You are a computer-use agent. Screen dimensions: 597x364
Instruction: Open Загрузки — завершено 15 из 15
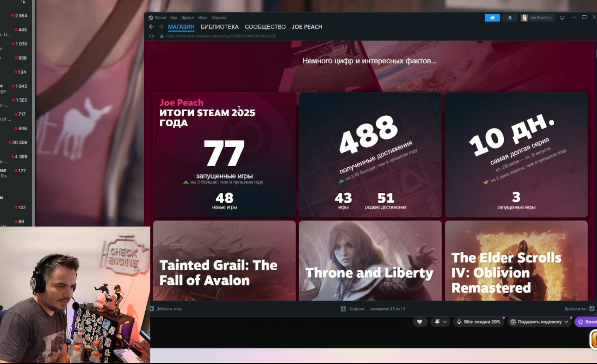coord(377,309)
